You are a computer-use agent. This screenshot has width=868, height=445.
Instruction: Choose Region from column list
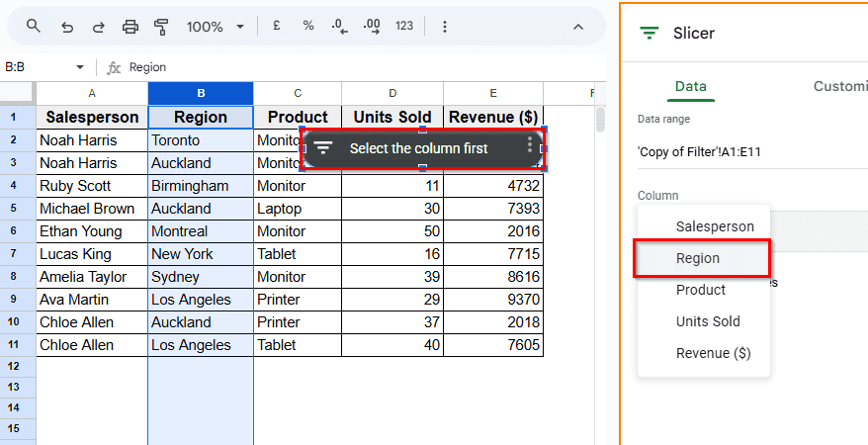click(x=698, y=258)
